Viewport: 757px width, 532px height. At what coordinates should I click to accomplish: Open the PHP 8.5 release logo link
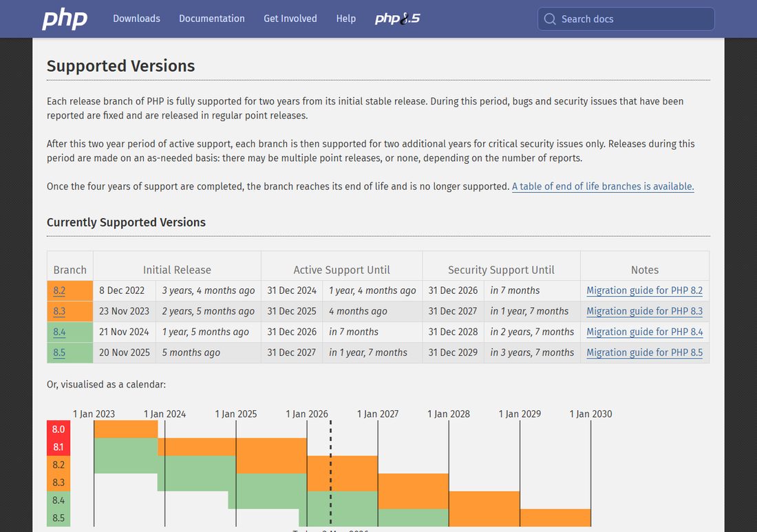pos(397,19)
